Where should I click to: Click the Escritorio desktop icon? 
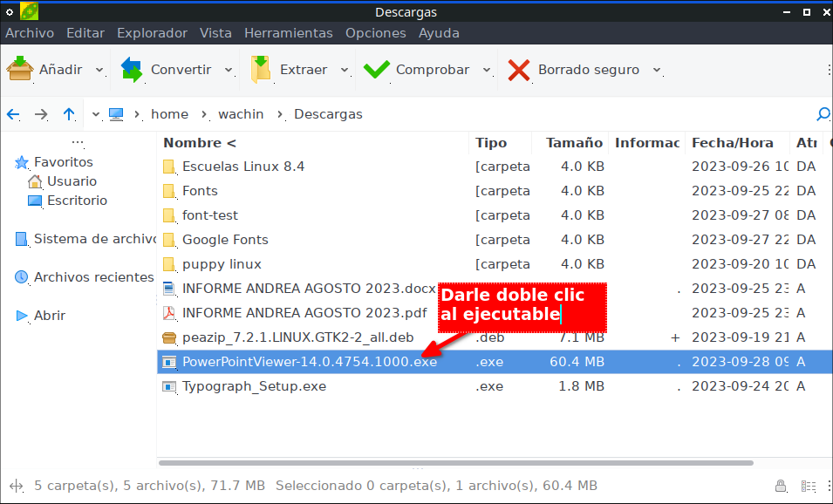(x=35, y=201)
